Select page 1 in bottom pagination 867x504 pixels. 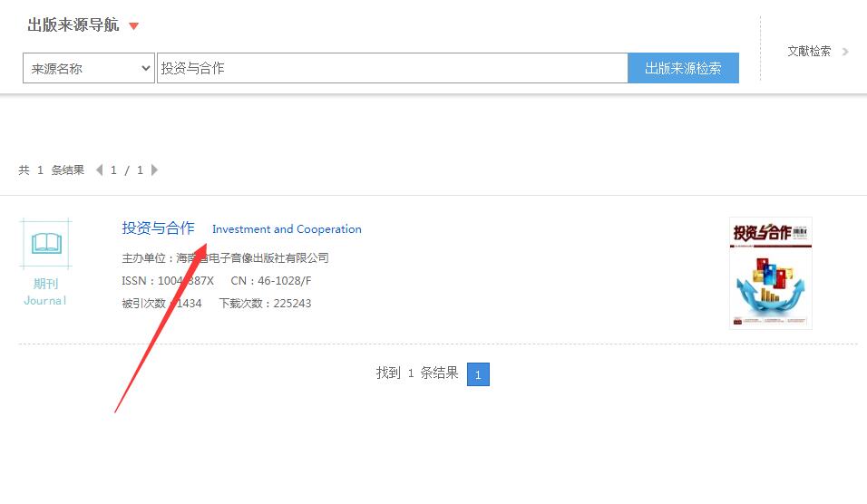478,374
